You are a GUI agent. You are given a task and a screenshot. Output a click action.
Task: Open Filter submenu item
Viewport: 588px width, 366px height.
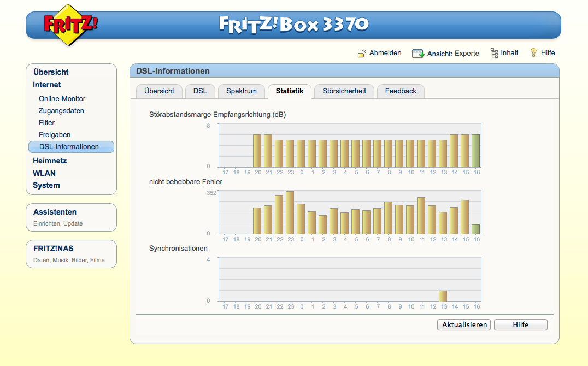(47, 122)
